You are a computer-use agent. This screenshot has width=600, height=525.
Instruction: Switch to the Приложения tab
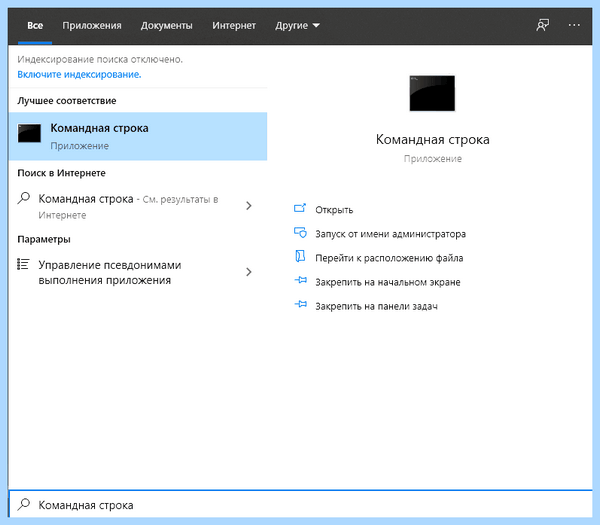tap(92, 26)
